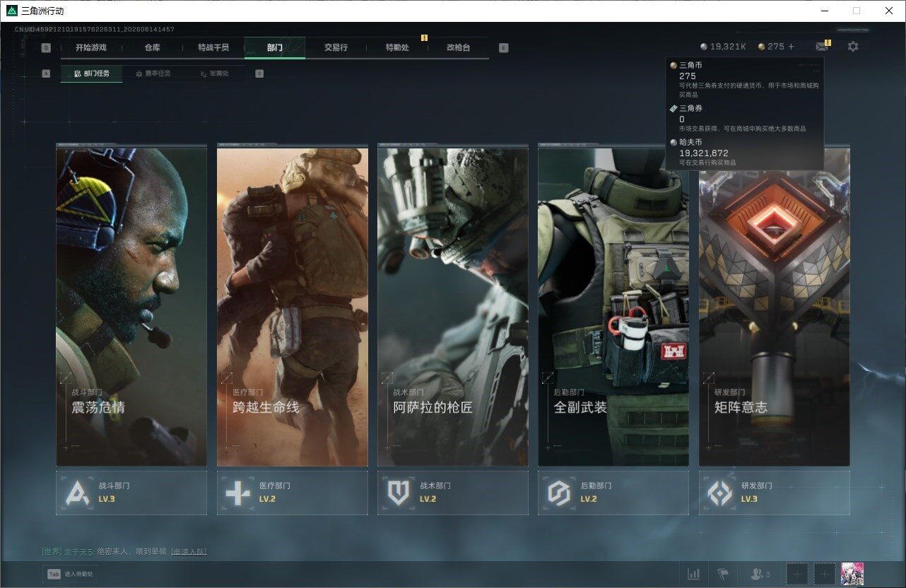Viewport: 906px width, 588px height.
Task: Switch to the 交易行 tab
Action: tap(336, 47)
